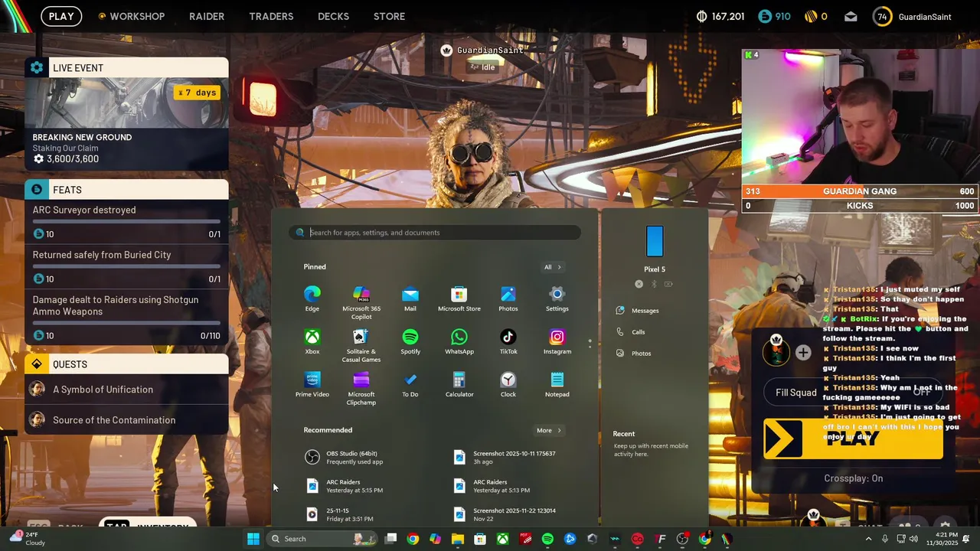
Task: Open weather widget showing 24°F Cloudy
Action: tap(27, 539)
